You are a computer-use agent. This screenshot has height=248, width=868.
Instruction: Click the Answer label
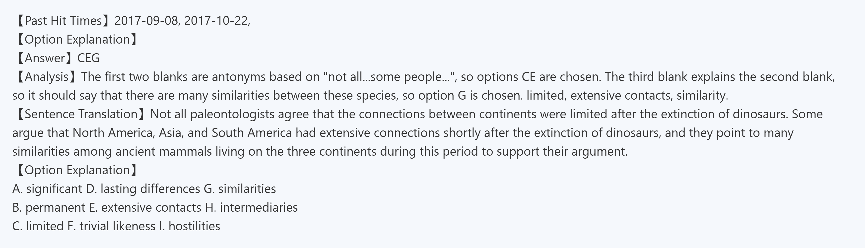tap(45, 58)
